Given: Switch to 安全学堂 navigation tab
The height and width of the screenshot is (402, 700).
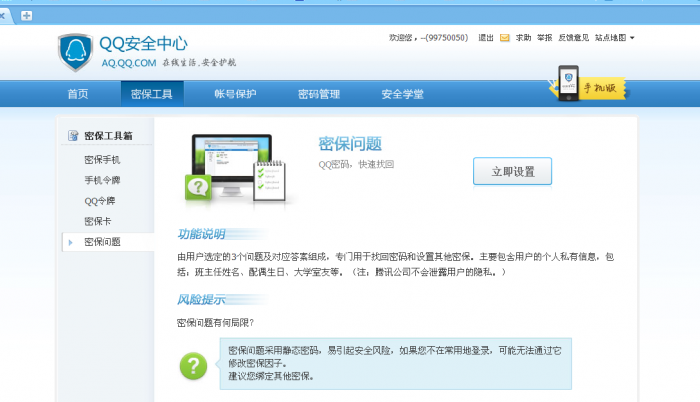Looking at the screenshot, I should [402, 94].
